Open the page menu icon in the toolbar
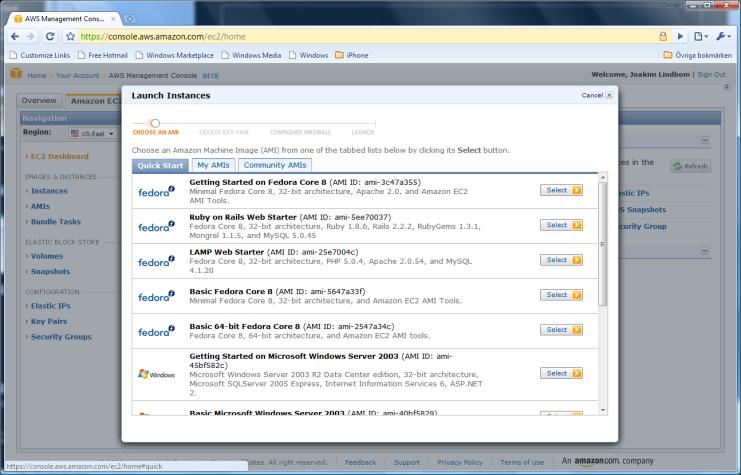This screenshot has width=741, height=475. click(x=700, y=36)
